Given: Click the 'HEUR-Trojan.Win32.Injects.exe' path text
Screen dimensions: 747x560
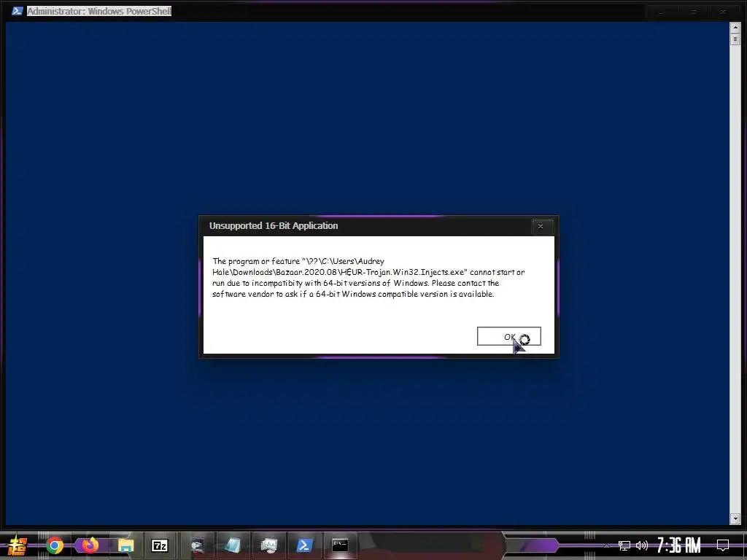Looking at the screenshot, I should coord(402,273).
